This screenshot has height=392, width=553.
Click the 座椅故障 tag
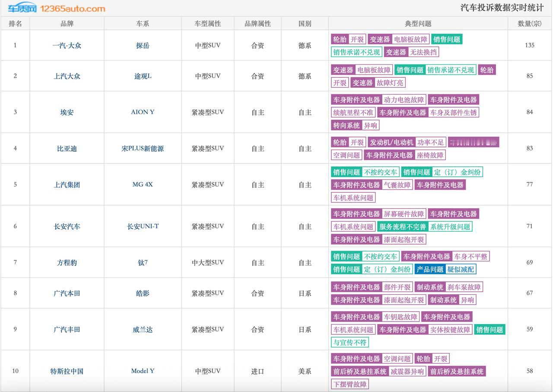point(430,155)
